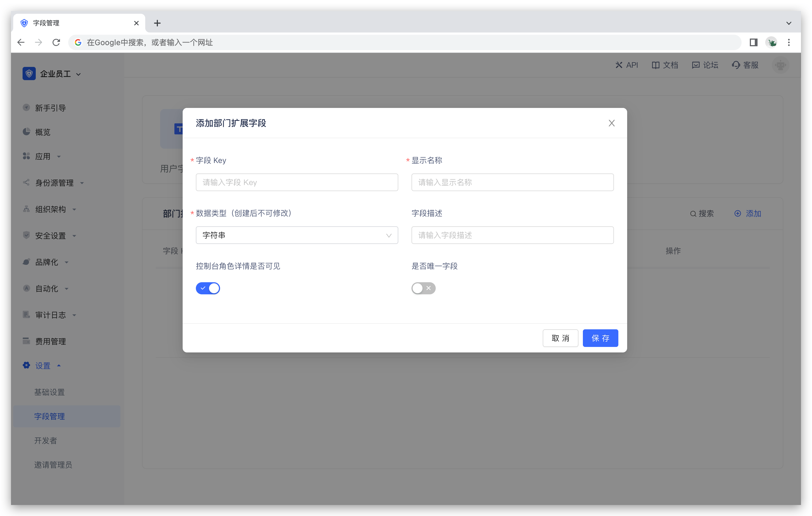Screen dimensions: 812x516
Task: Enable 是否唯一字段 toggle
Action: pos(423,288)
